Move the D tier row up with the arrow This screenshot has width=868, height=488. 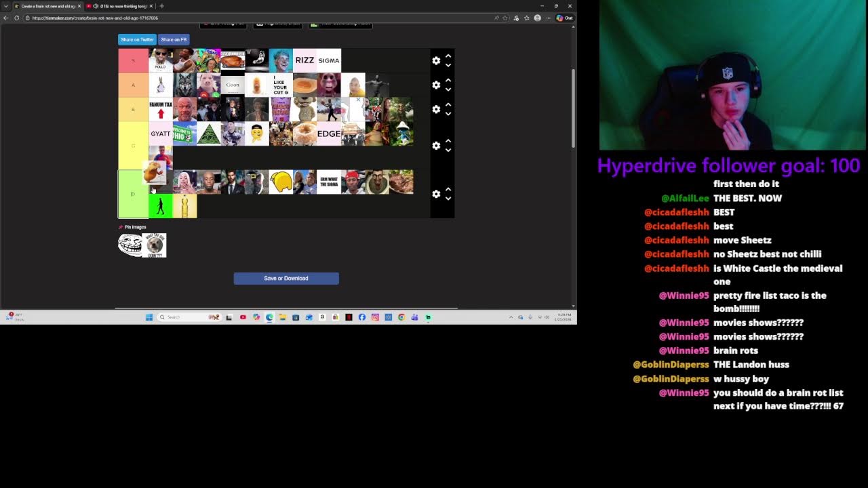(x=448, y=190)
